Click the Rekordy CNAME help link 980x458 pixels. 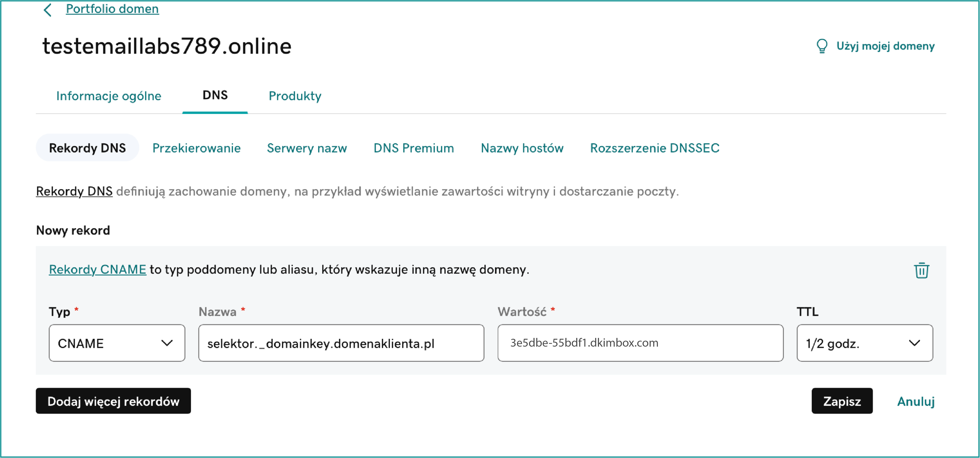click(97, 269)
